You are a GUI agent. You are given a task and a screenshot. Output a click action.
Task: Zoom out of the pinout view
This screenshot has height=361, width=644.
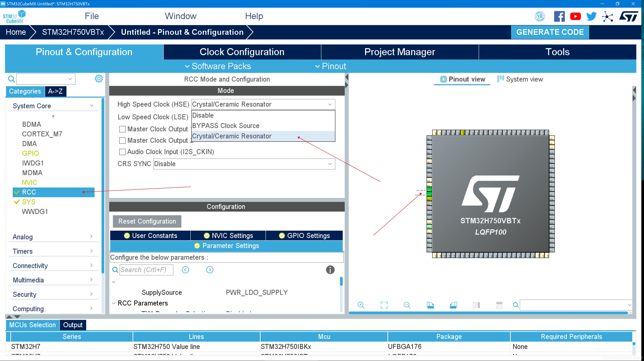407,305
